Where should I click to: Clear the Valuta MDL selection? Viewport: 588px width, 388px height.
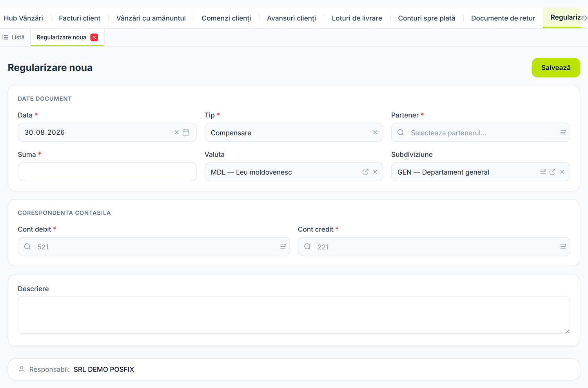tap(375, 172)
